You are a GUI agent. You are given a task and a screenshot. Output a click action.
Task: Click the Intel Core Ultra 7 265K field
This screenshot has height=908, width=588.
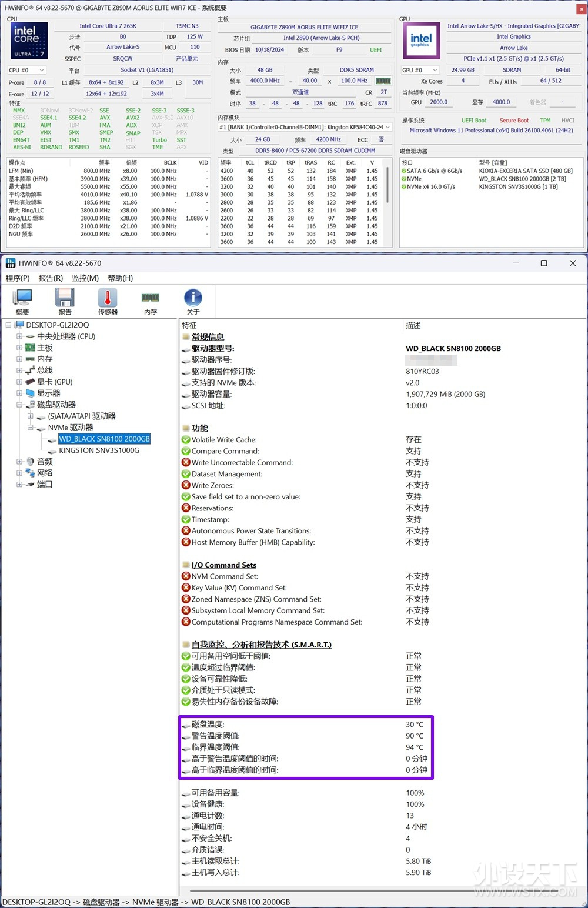tap(108, 26)
